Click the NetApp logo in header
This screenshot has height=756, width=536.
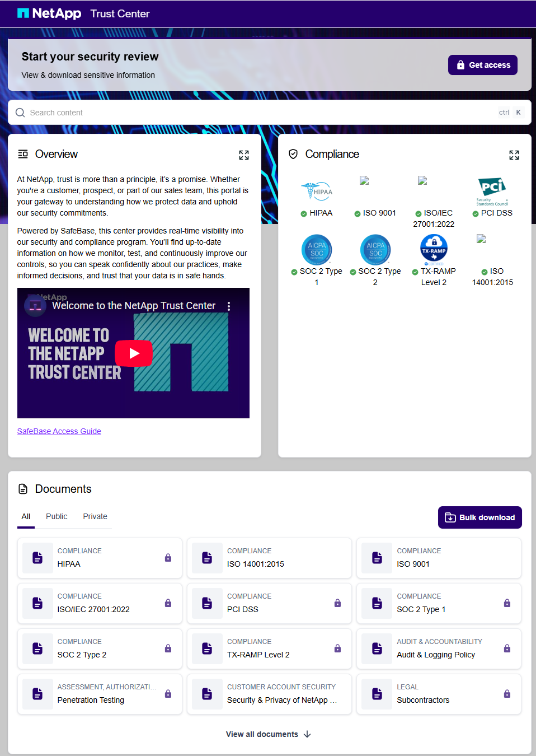click(49, 13)
